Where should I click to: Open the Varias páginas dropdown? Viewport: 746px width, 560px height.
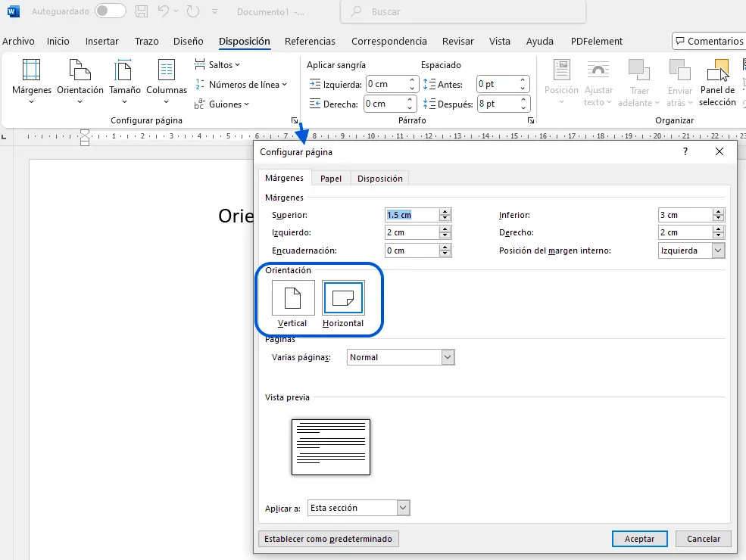click(x=401, y=357)
